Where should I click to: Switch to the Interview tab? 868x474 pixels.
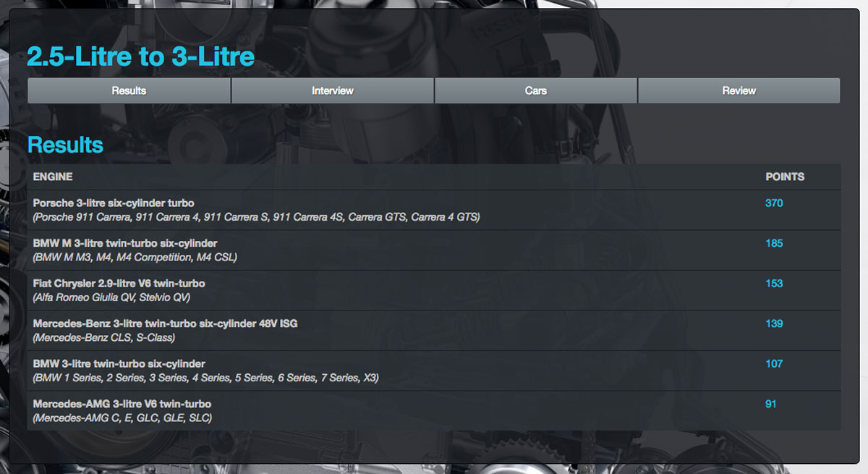click(x=332, y=90)
